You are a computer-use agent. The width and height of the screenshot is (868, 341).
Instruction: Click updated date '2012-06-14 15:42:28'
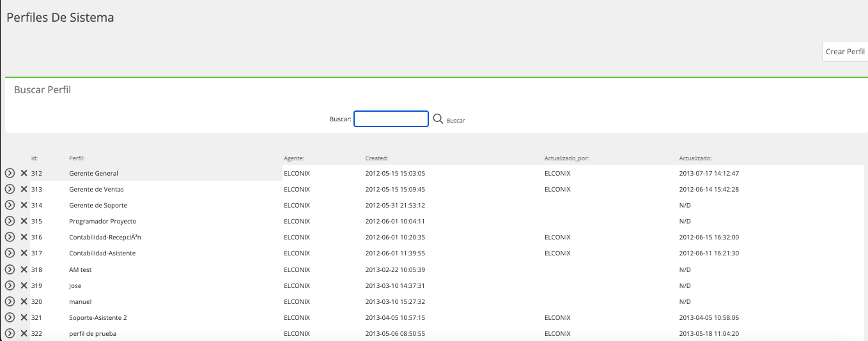coord(709,189)
